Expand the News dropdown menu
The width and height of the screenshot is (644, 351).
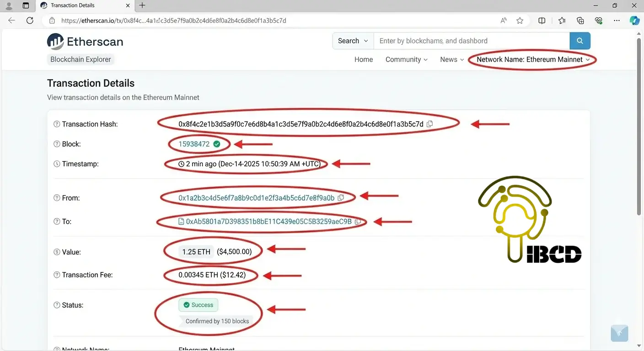(x=451, y=59)
